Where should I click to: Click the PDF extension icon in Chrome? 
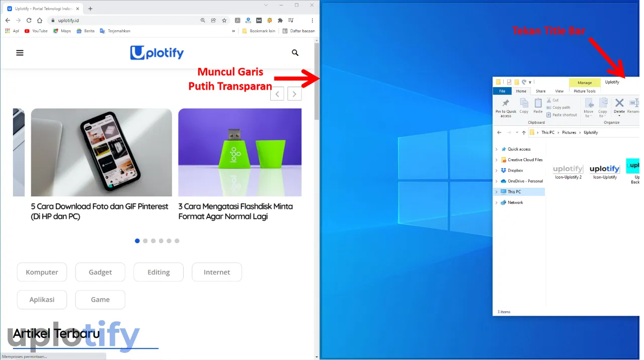pyautogui.click(x=237, y=21)
